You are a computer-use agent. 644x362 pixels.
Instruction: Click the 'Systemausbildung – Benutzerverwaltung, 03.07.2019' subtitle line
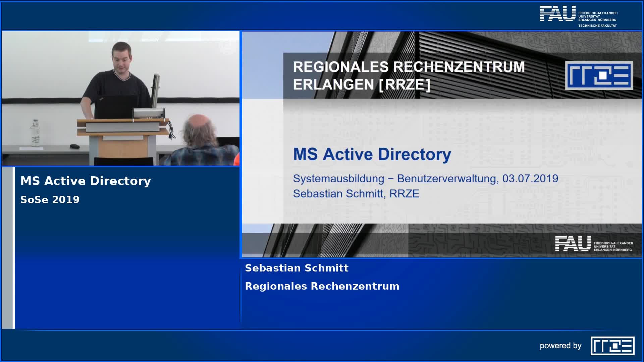pyautogui.click(x=425, y=179)
